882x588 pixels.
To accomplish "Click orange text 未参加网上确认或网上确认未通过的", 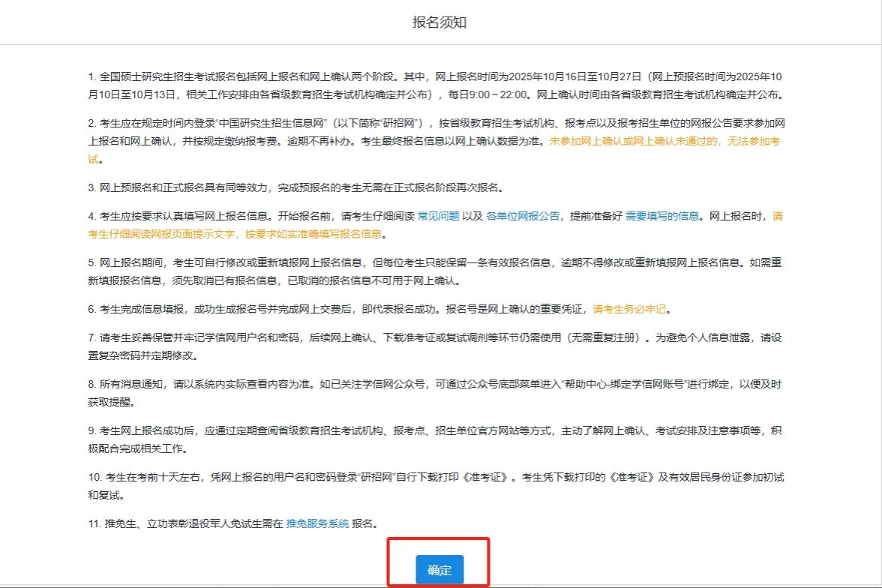I will pos(664,141).
